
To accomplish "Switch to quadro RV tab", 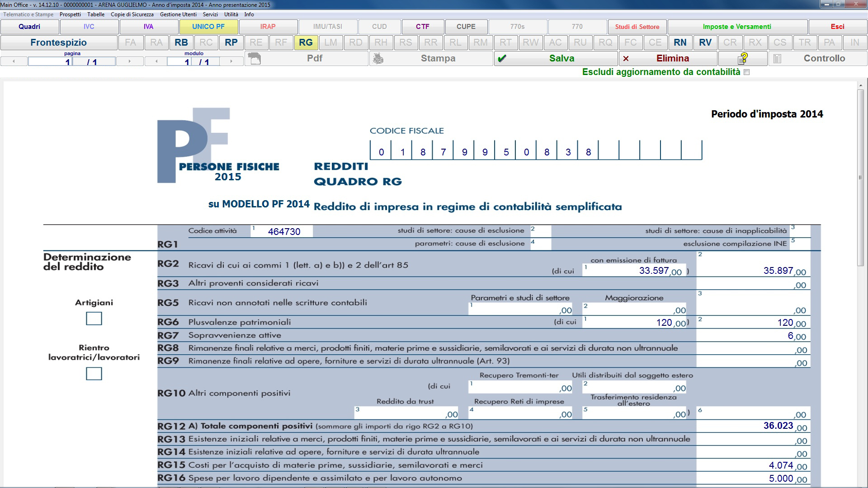I will click(705, 42).
